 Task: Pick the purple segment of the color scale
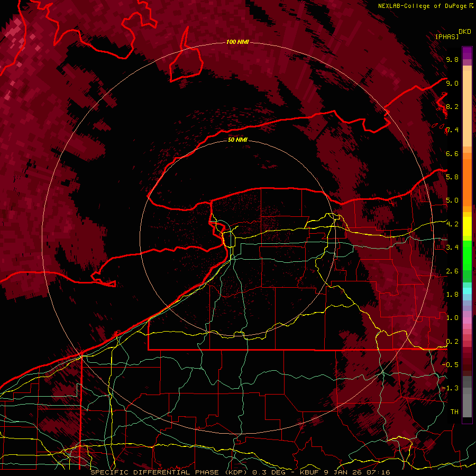tap(467, 53)
